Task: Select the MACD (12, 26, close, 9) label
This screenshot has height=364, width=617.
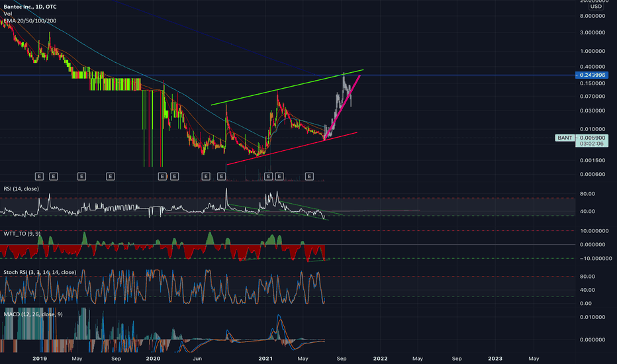Action: pos(33,314)
